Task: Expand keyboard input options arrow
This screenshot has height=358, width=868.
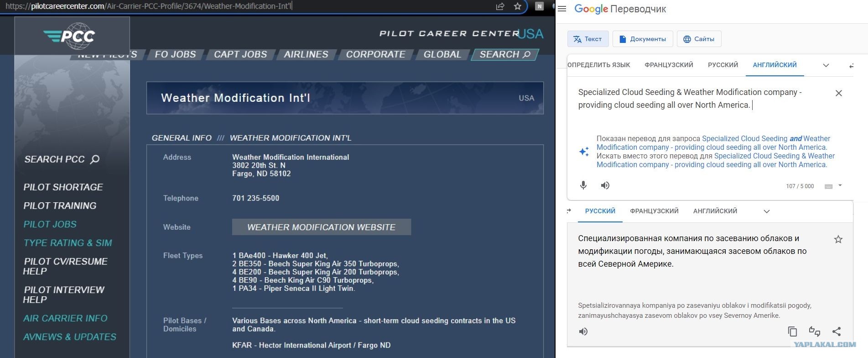Action: click(840, 185)
